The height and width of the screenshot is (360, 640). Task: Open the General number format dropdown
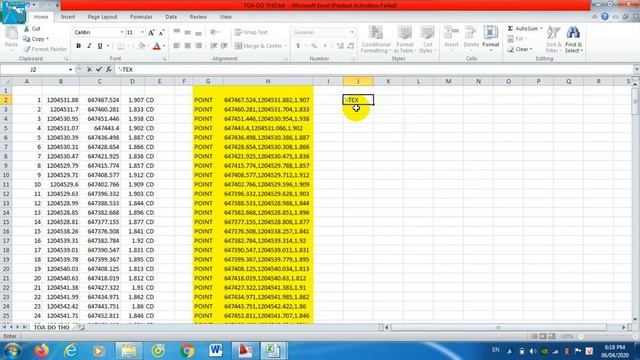[x=352, y=32]
